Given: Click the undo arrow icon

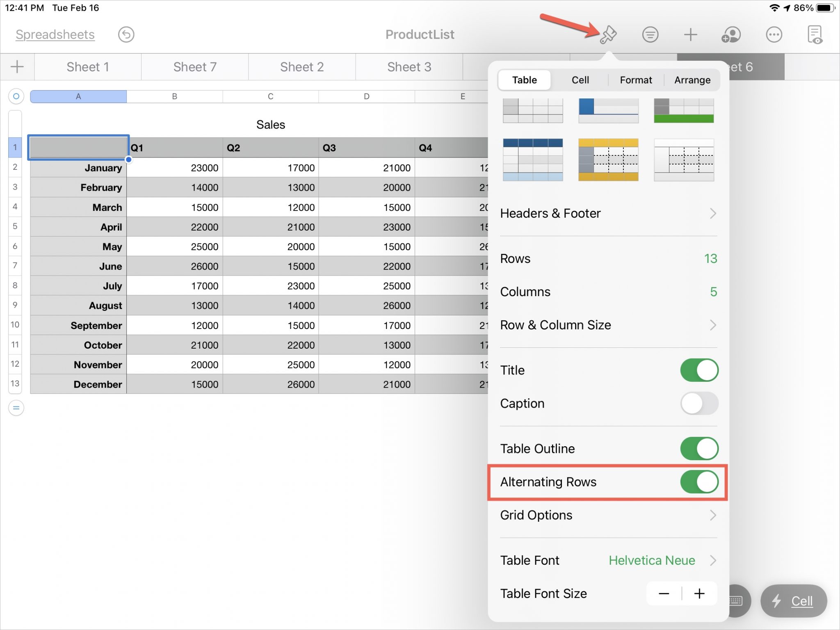Looking at the screenshot, I should pyautogui.click(x=126, y=34).
